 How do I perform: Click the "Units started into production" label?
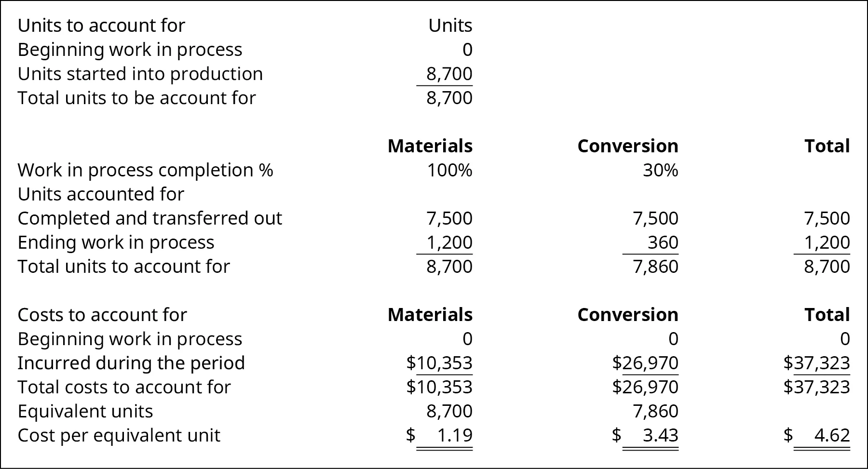pyautogui.click(x=140, y=74)
